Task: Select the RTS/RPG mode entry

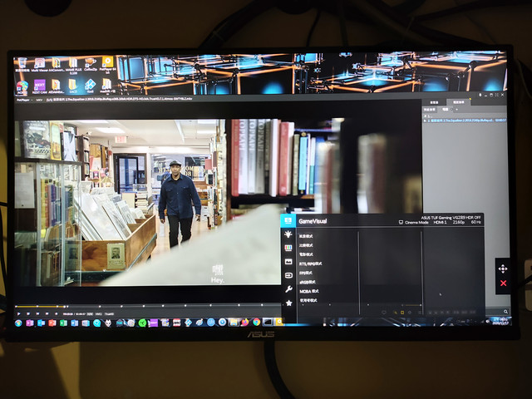Action: pos(310,264)
